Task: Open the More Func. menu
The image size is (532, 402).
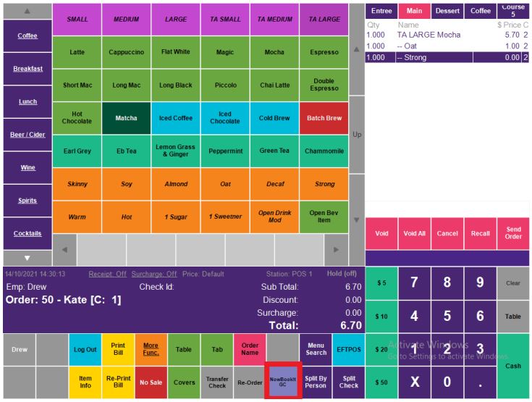Action: [151, 349]
